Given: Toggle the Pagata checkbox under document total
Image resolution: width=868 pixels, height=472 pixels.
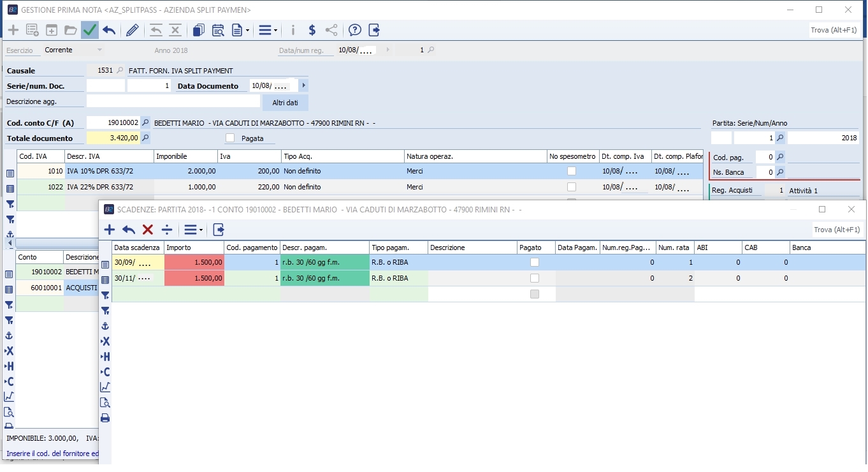Looking at the screenshot, I should point(230,138).
